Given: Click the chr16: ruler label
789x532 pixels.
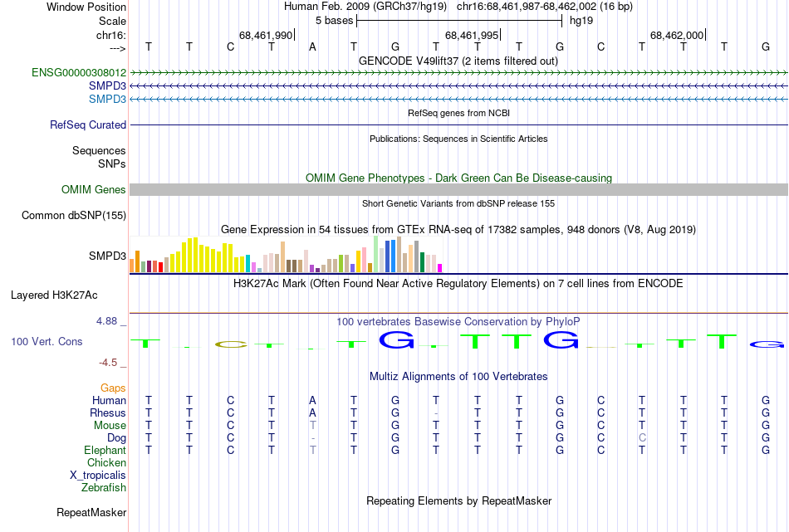Looking at the screenshot, I should (111, 35).
